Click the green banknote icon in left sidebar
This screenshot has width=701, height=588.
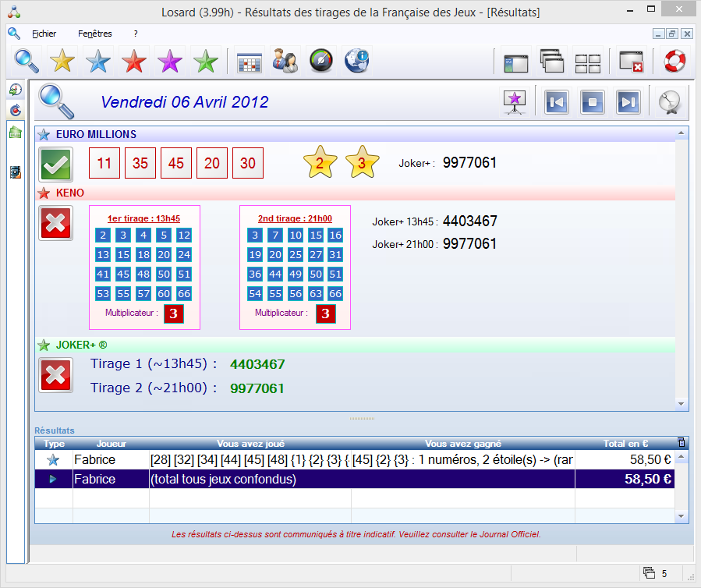click(x=15, y=133)
